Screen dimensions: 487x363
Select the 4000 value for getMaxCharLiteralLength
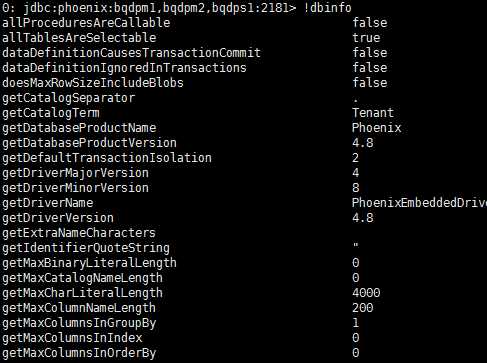(x=366, y=293)
